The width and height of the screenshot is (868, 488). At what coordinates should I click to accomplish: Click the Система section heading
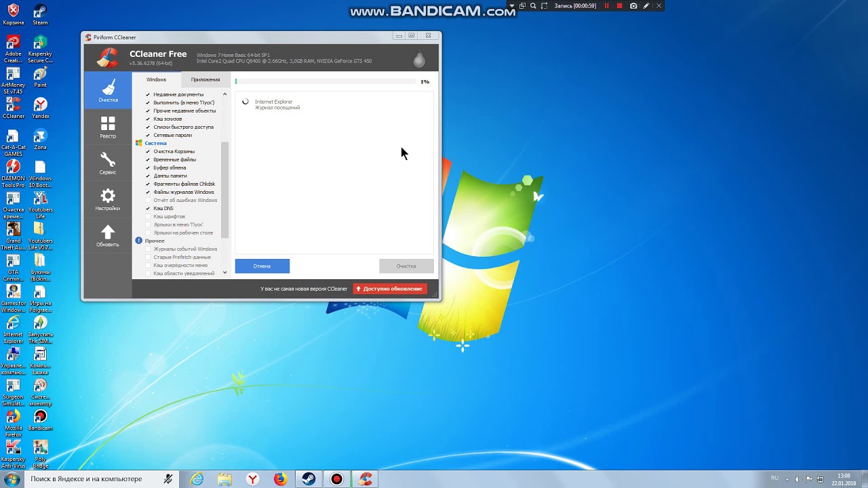click(155, 144)
